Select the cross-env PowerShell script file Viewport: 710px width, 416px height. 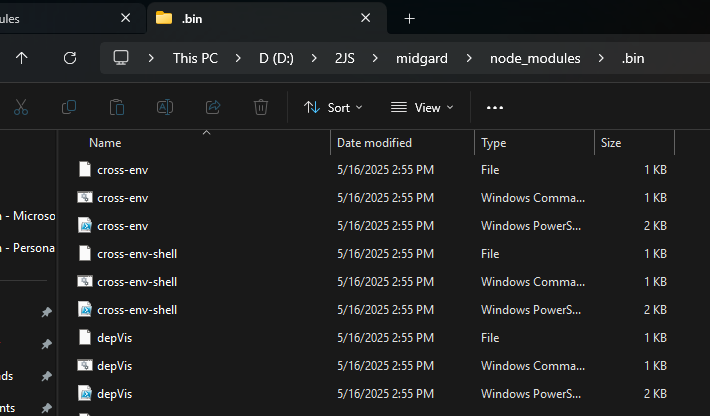point(123,226)
